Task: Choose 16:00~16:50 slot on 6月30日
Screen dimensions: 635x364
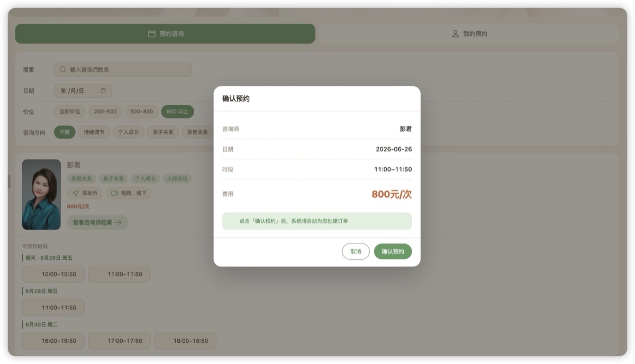Action: click(x=53, y=341)
